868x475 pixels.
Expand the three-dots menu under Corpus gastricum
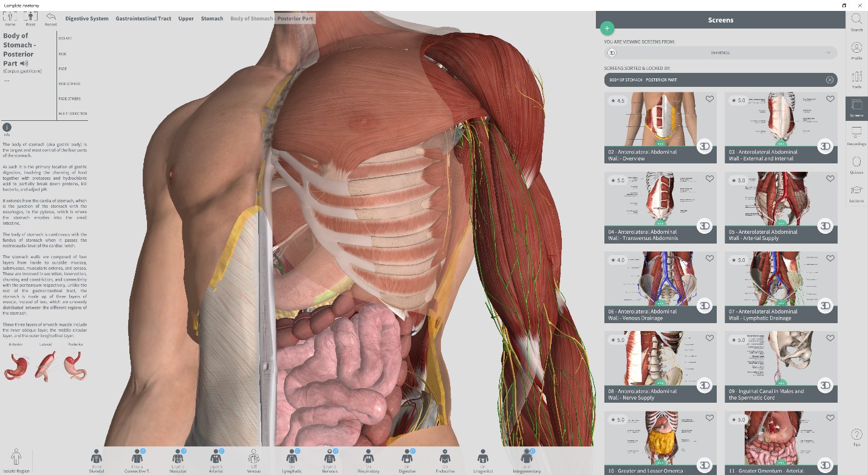pyautogui.click(x=7, y=80)
